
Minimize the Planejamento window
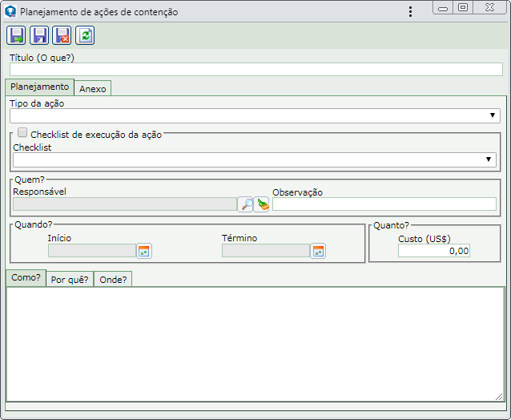443,7
